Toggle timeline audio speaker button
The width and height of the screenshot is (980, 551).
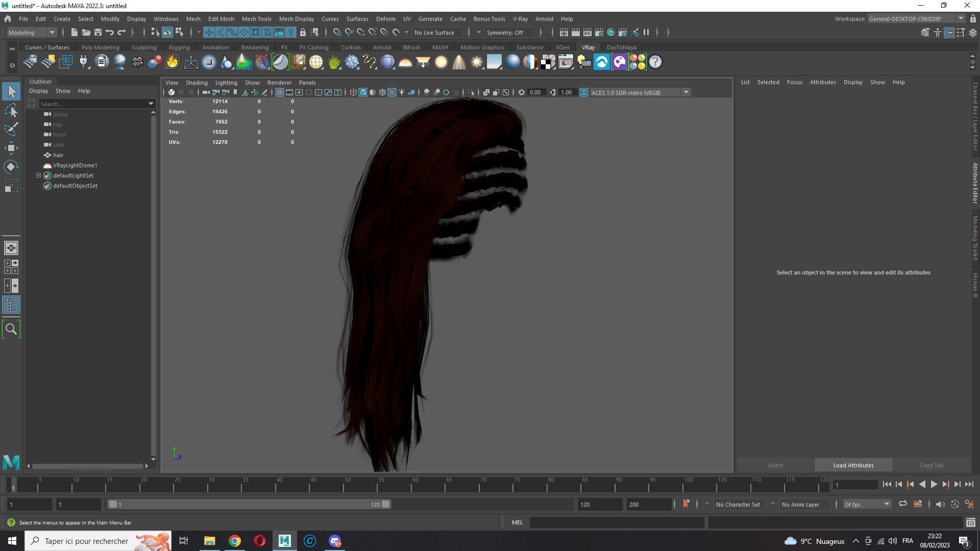pyautogui.click(x=940, y=505)
